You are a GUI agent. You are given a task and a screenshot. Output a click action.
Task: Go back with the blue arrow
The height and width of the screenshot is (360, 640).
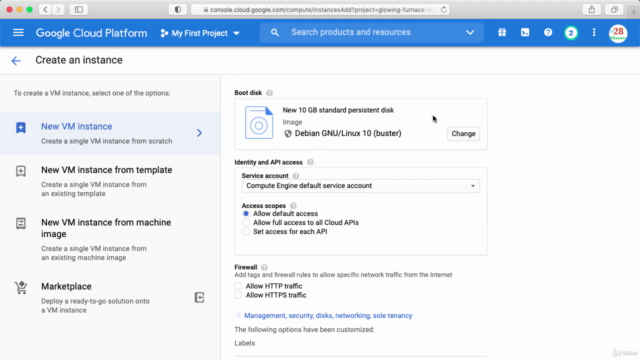click(x=16, y=61)
